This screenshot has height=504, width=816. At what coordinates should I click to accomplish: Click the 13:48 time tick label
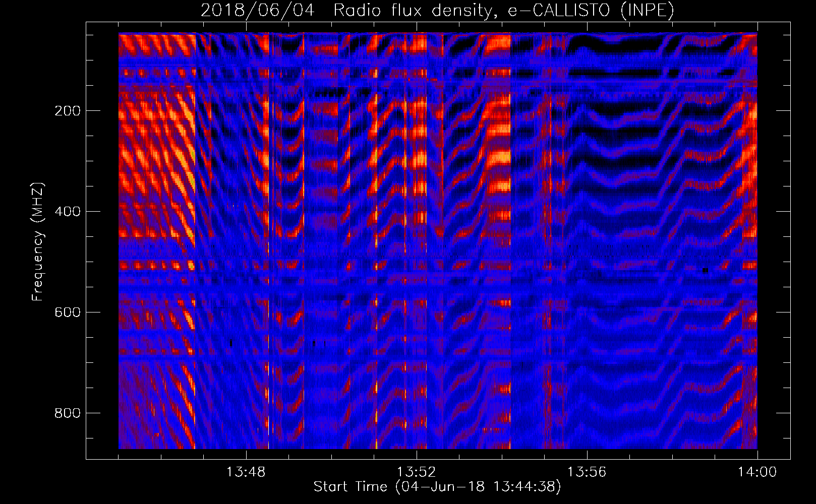coord(246,472)
